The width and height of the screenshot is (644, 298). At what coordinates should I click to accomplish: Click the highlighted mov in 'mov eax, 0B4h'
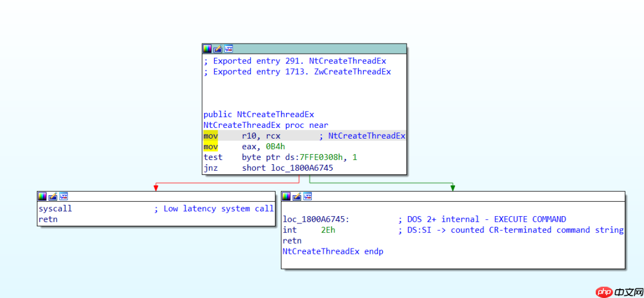click(210, 146)
